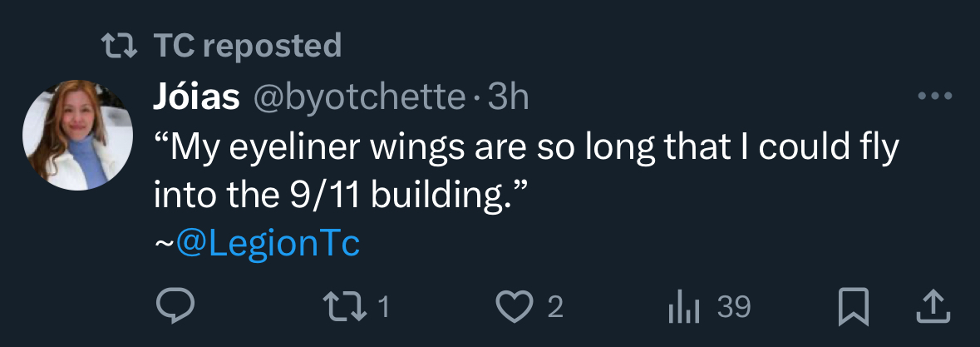
Task: Like the tweet with the heart icon
Action: tap(514, 308)
